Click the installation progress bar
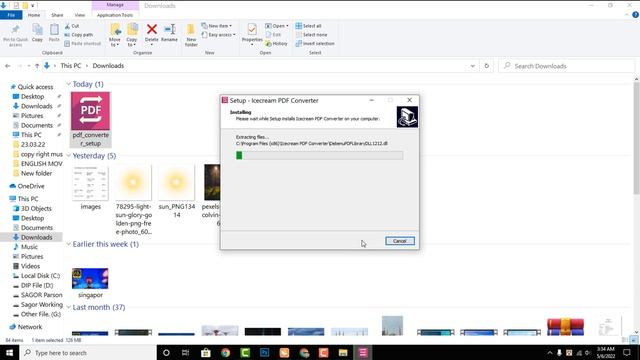 pyautogui.click(x=319, y=155)
